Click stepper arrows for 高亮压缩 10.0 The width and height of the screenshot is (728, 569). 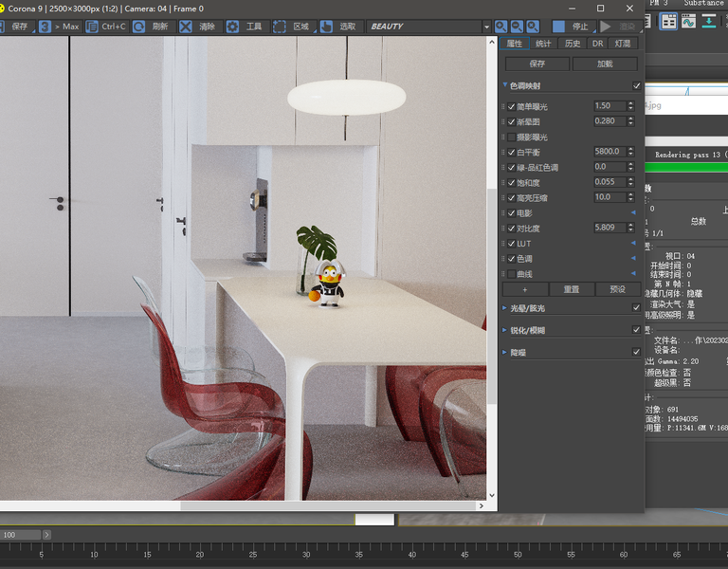point(630,197)
